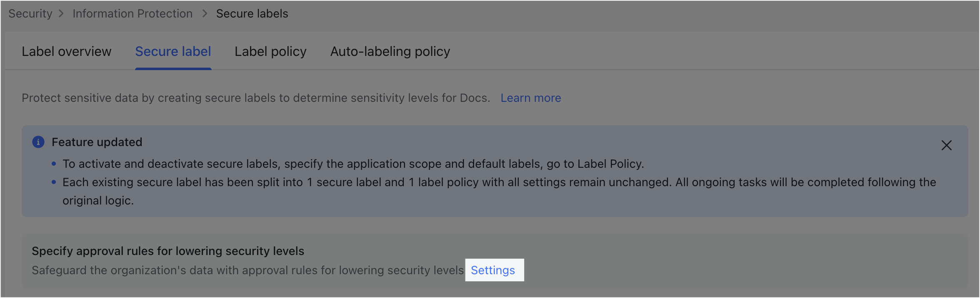Select the Auto-labeling policy tab
The width and height of the screenshot is (980, 298).
pos(390,51)
